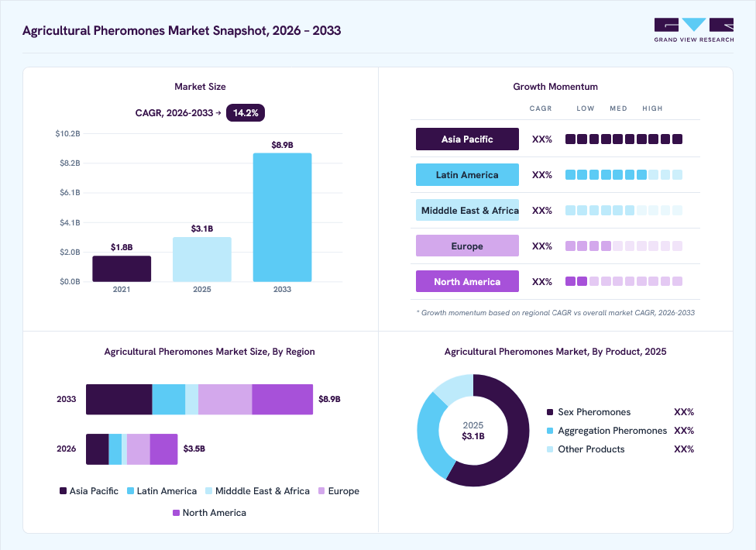756x550 pixels.
Task: Click the Asia Pacific momentum indicator squares
Action: pos(624,139)
